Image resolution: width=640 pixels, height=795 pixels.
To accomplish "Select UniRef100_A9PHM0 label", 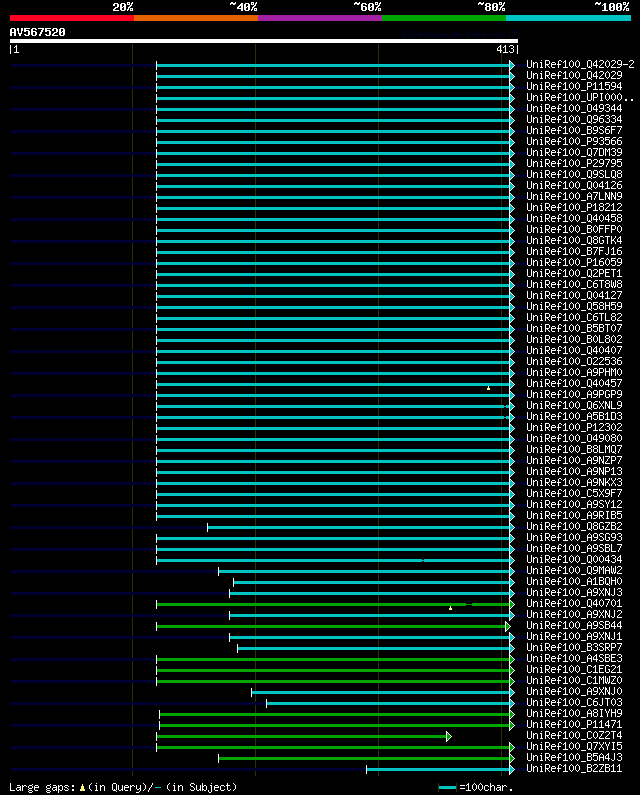I will [574, 373].
